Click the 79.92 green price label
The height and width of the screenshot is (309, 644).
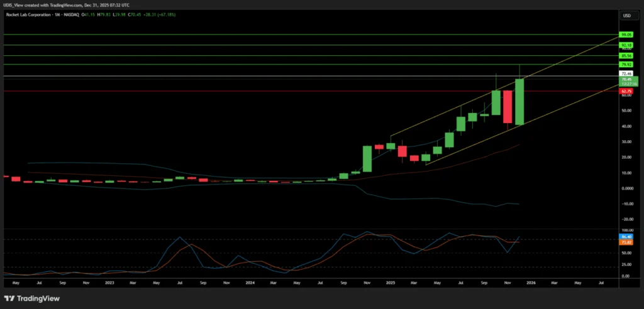click(x=626, y=65)
